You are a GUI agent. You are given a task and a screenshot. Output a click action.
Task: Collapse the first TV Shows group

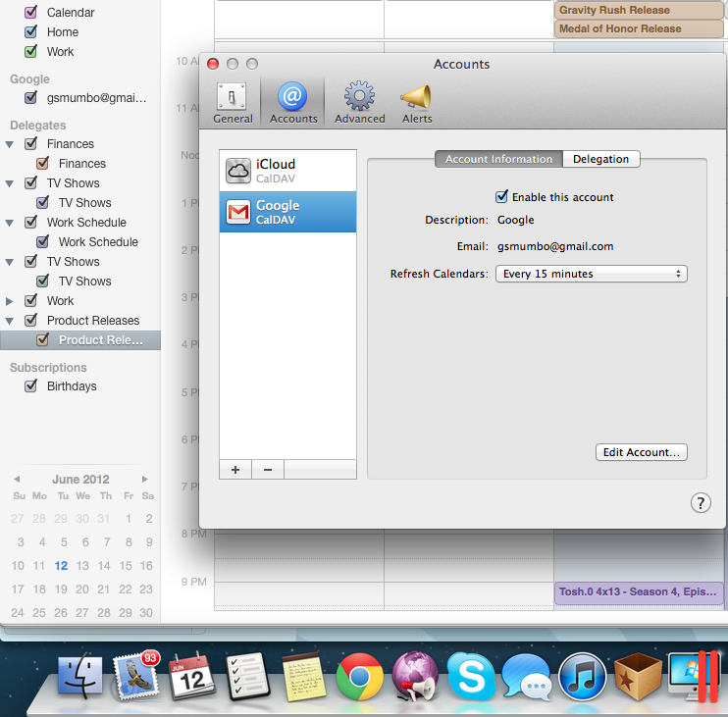9,183
